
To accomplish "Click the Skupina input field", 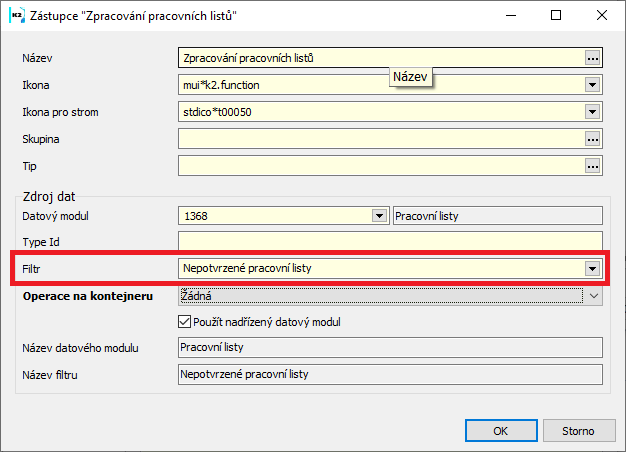I will (x=380, y=139).
